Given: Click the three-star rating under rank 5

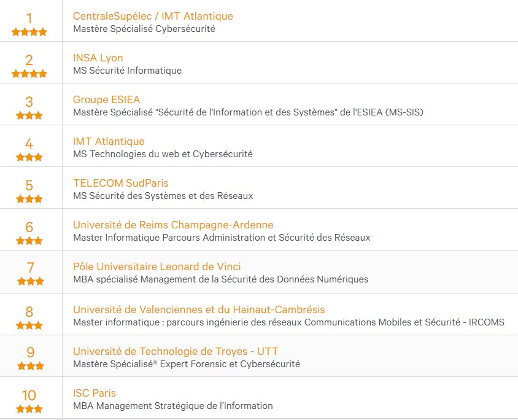Looking at the screenshot, I should coord(29,199).
